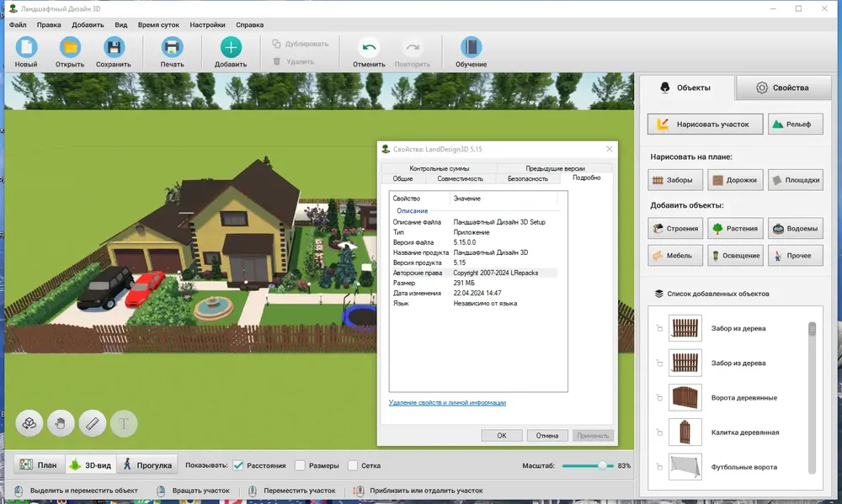This screenshot has height=504, width=842.
Task: Select the Футбольные ворота thumbnail in objects list
Action: click(685, 467)
